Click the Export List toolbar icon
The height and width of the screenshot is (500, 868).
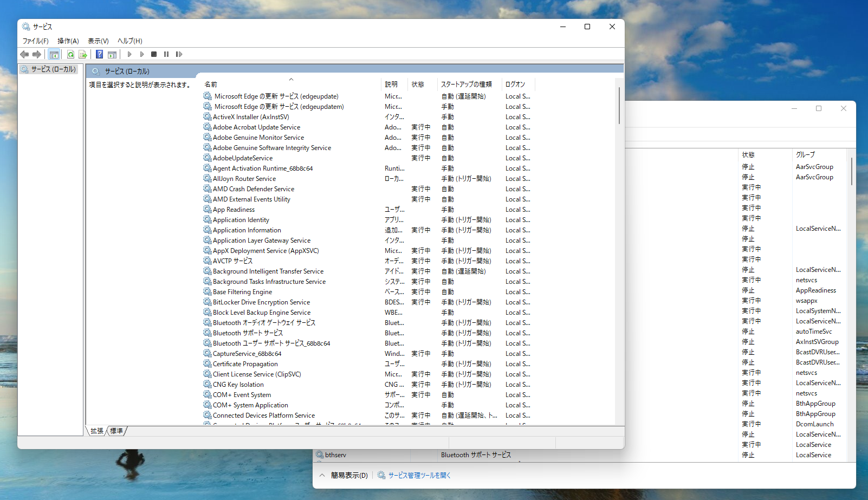pyautogui.click(x=83, y=54)
